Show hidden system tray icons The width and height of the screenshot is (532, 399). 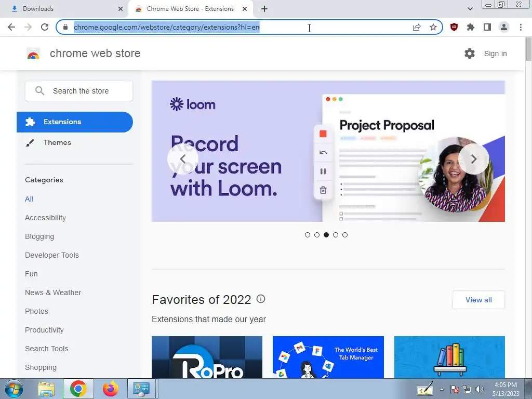(442, 389)
